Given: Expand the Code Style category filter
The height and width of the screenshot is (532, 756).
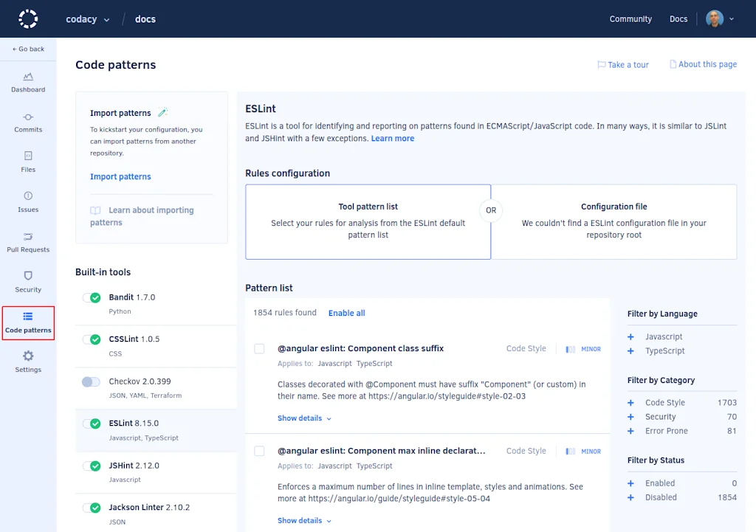Looking at the screenshot, I should click(x=630, y=402).
